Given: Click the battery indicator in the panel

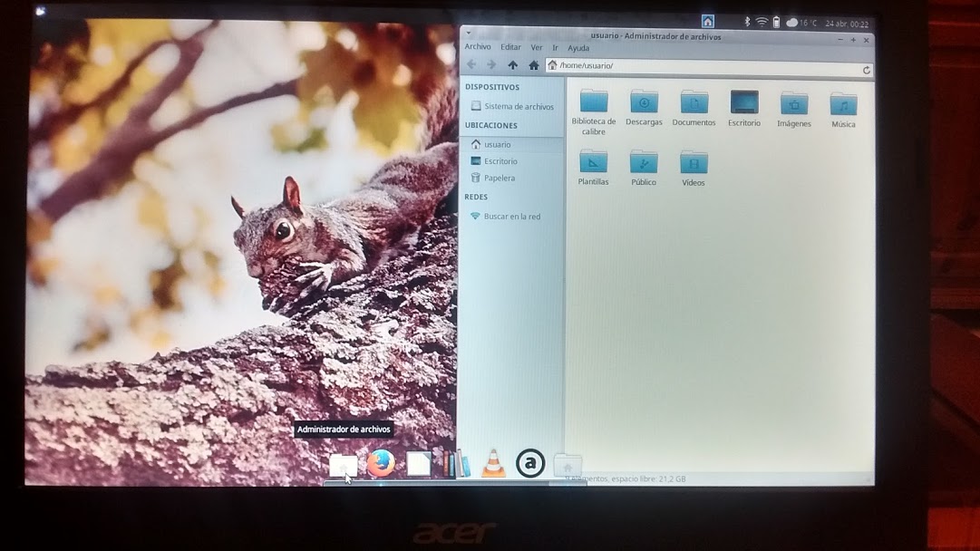Looking at the screenshot, I should [776, 23].
